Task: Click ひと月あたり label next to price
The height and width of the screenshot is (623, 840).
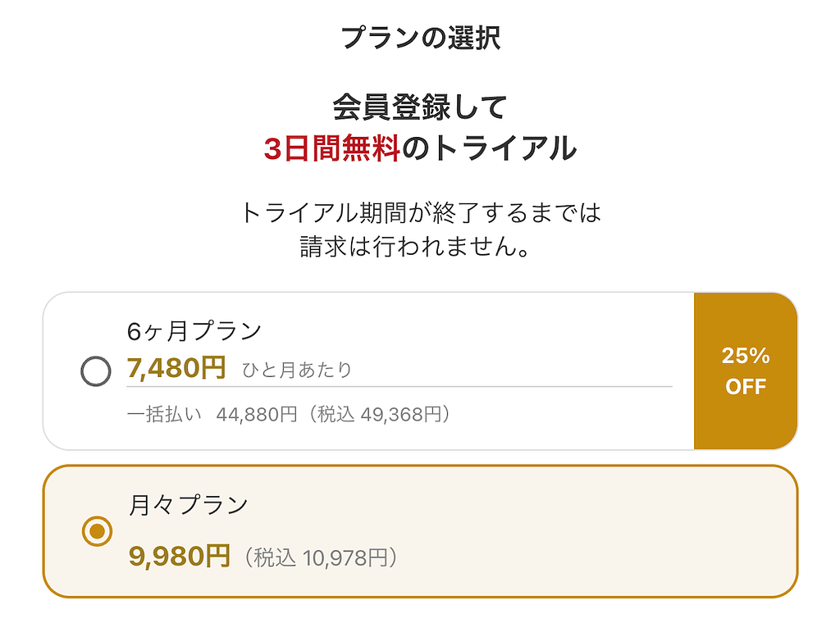Action: pos(299,371)
